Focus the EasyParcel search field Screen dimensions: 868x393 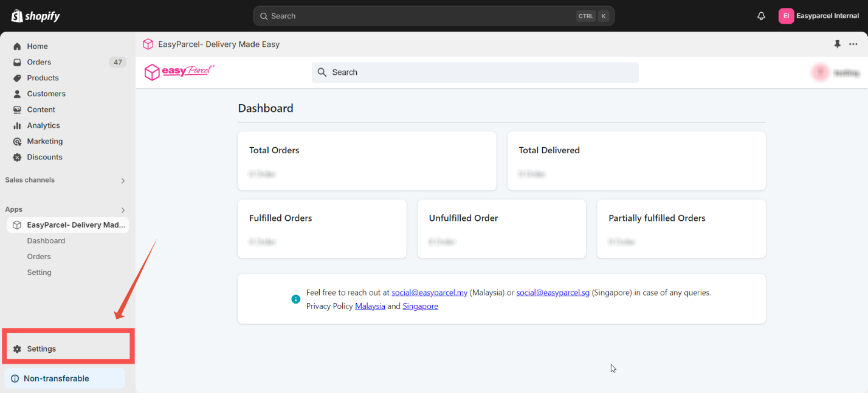pyautogui.click(x=475, y=72)
